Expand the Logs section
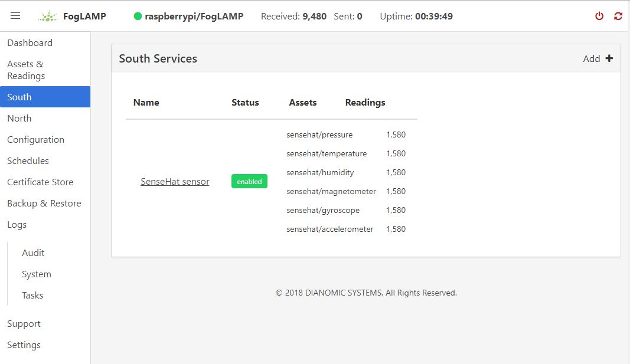 click(17, 224)
